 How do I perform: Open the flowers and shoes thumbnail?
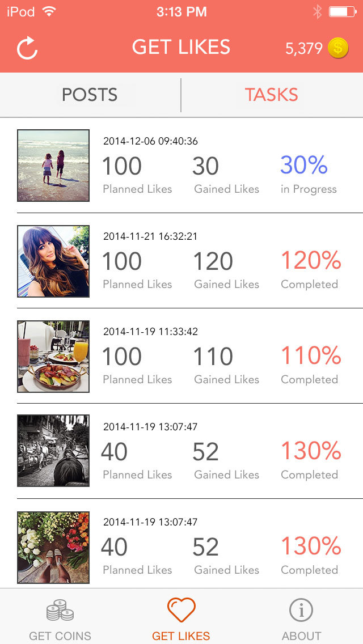click(x=53, y=546)
